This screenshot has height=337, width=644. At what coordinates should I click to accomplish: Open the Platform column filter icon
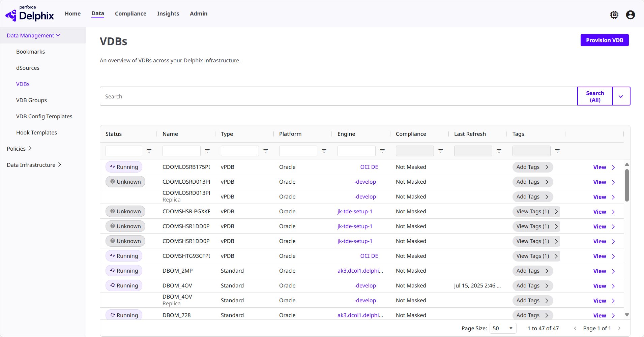pyautogui.click(x=324, y=151)
